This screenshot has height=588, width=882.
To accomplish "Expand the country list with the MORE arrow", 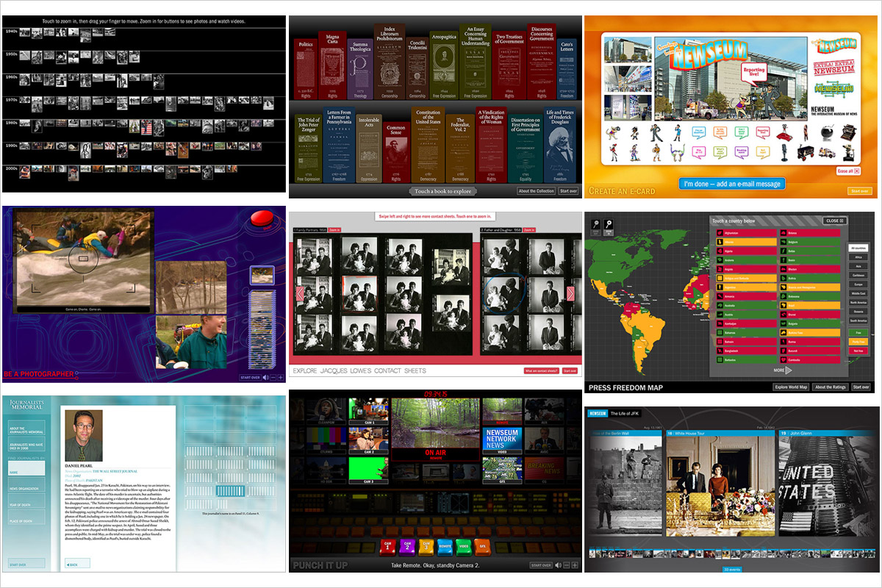I will coord(783,370).
